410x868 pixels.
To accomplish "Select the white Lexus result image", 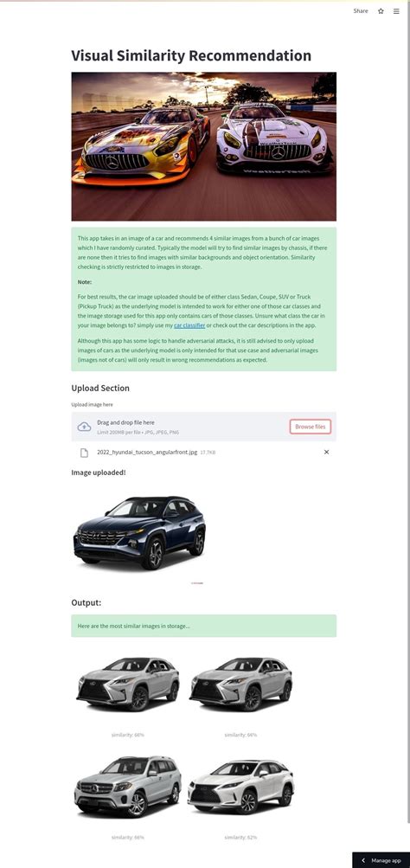I will (240, 786).
